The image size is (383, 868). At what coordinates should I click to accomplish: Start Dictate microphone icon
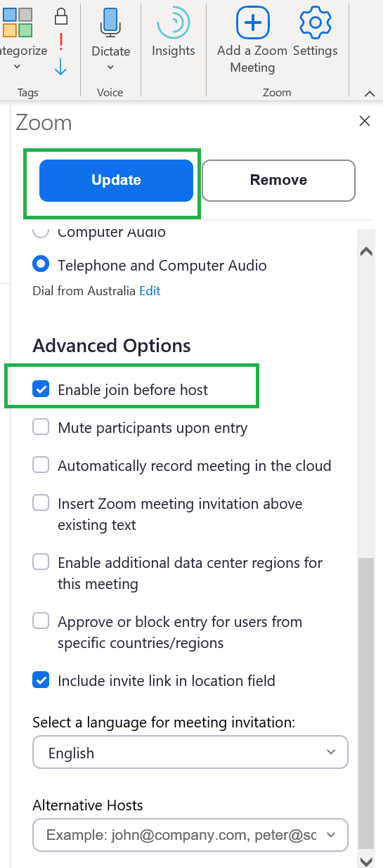point(110,22)
